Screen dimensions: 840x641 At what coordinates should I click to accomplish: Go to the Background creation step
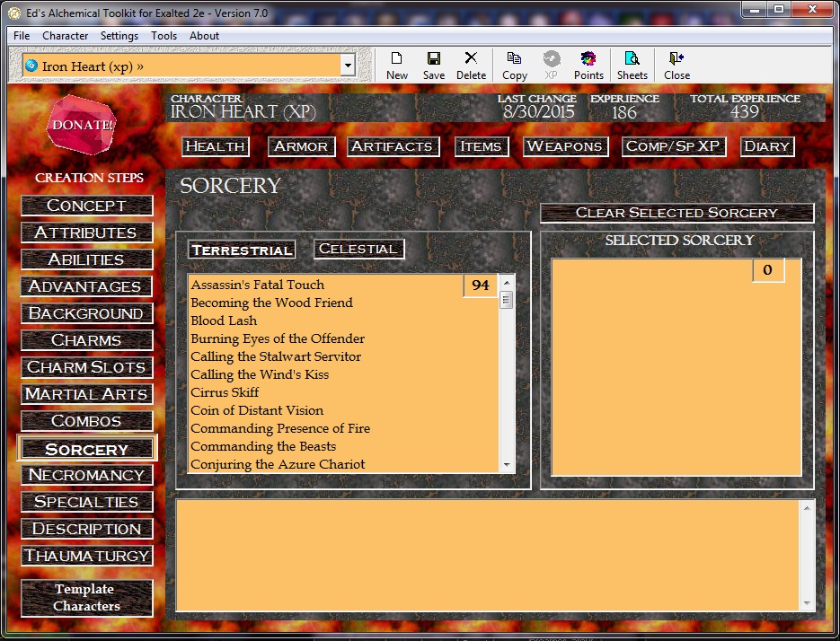coord(87,313)
